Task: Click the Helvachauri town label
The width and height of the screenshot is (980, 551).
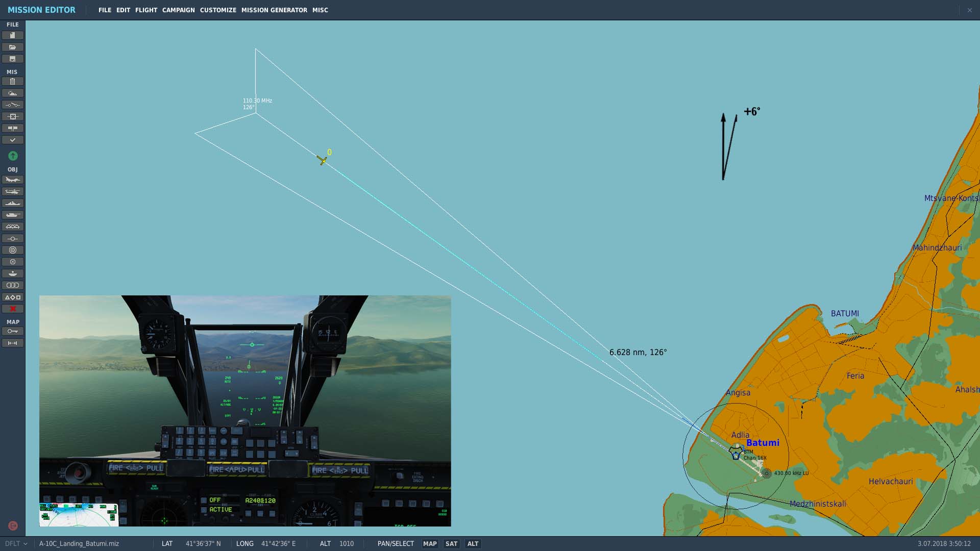Action: pyautogui.click(x=891, y=481)
